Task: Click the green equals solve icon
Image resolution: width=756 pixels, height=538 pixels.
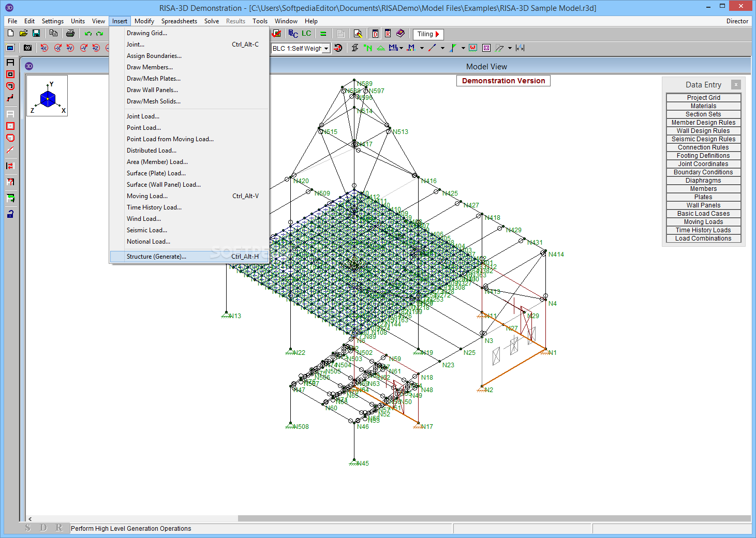Action: tap(323, 34)
